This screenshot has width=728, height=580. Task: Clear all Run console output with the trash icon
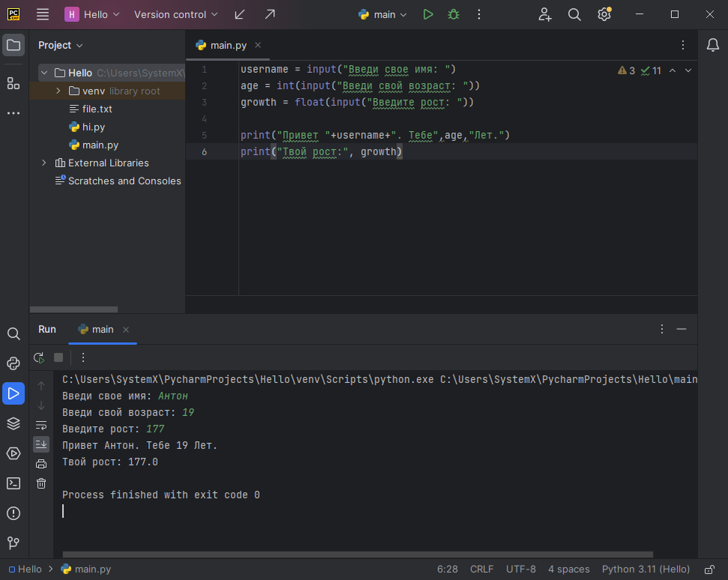point(41,483)
